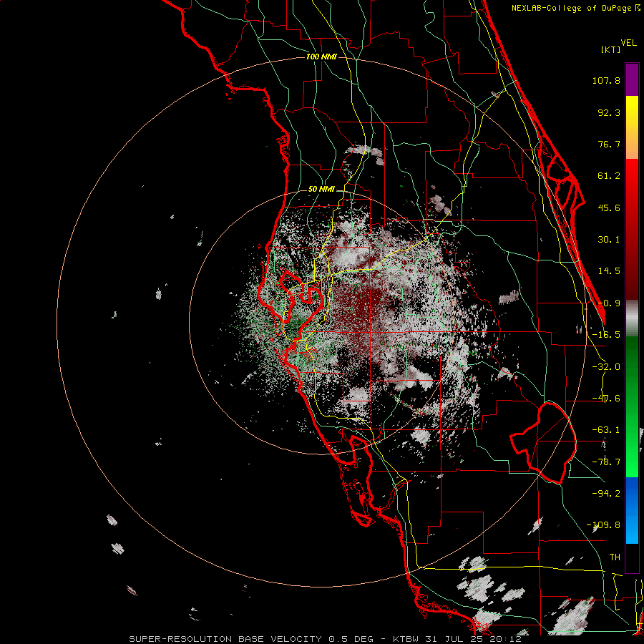The image size is (644, 644).
Task: Click the TH label under the scale
Action: coord(615,557)
